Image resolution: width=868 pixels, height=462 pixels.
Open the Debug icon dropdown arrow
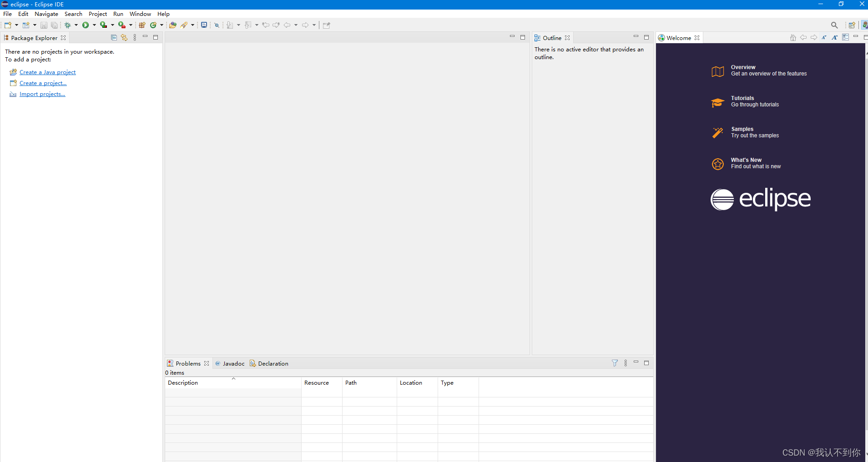[76, 25]
